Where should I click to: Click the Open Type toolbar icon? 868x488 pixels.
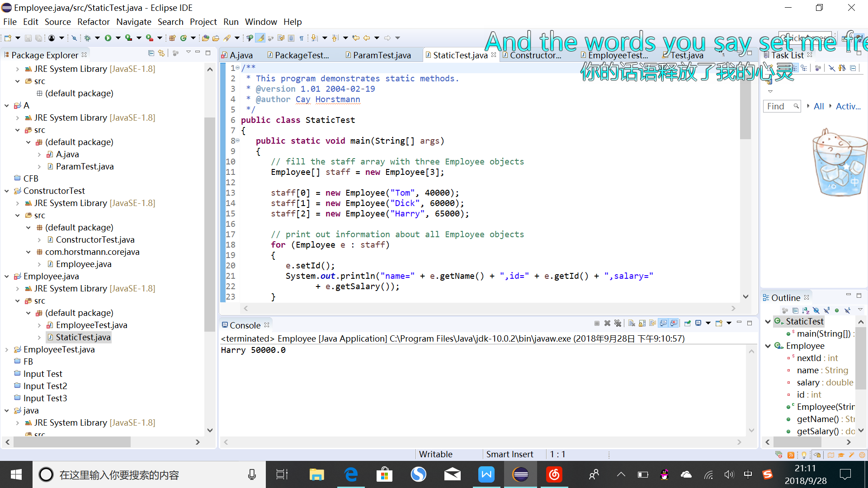205,38
